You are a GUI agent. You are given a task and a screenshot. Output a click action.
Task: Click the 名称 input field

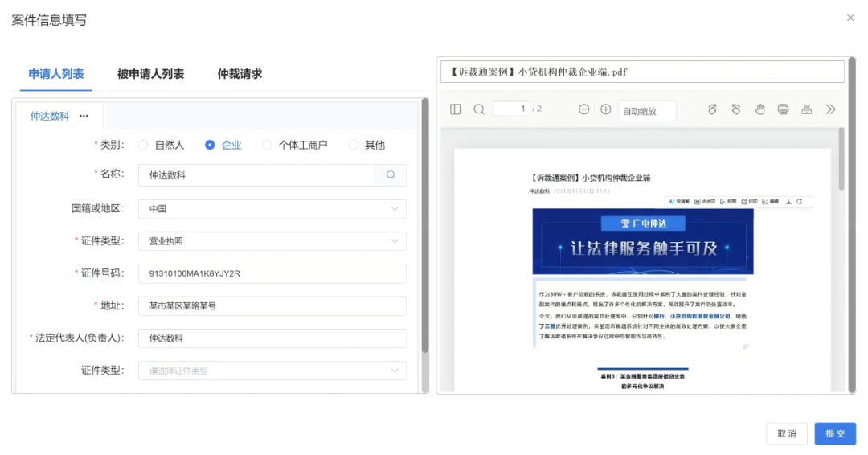[x=256, y=175]
